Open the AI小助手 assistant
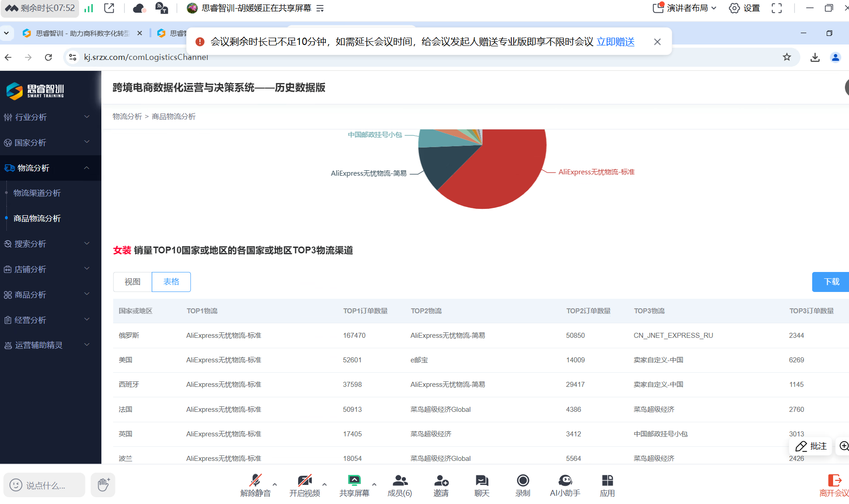Screen dimensions: 849x504 [564, 484]
